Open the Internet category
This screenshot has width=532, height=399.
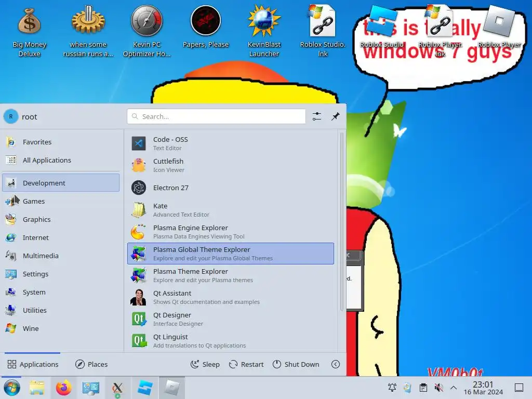pyautogui.click(x=61, y=237)
